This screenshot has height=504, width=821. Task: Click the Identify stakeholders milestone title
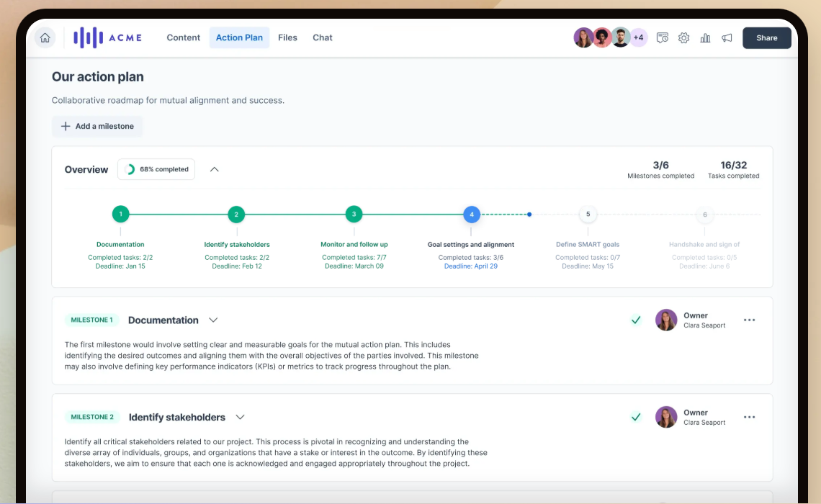point(177,417)
